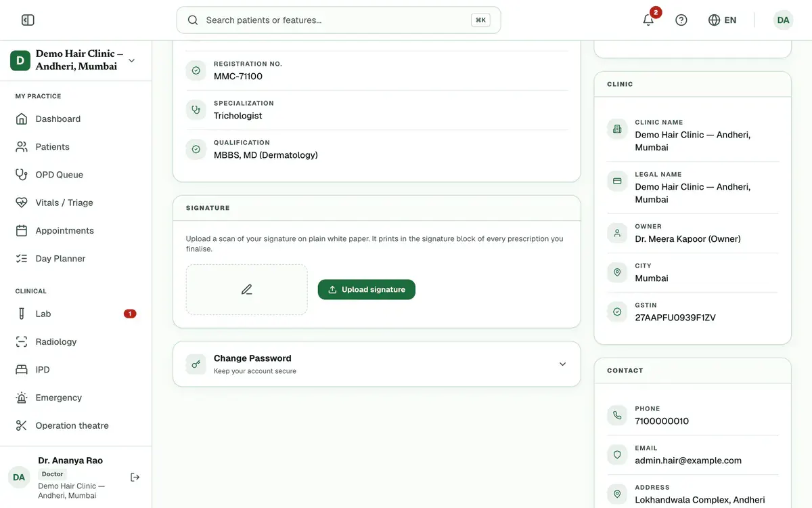Open IPD menu item

pos(76,370)
